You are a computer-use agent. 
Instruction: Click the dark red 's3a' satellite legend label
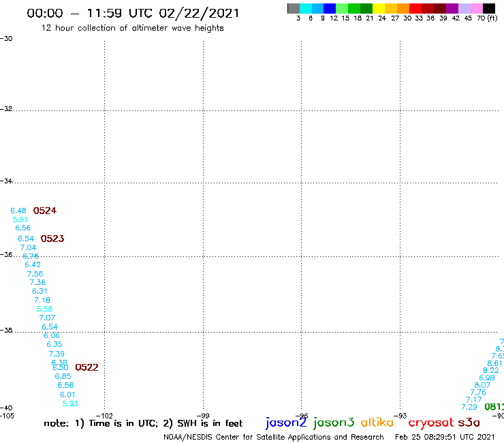pyautogui.click(x=469, y=423)
